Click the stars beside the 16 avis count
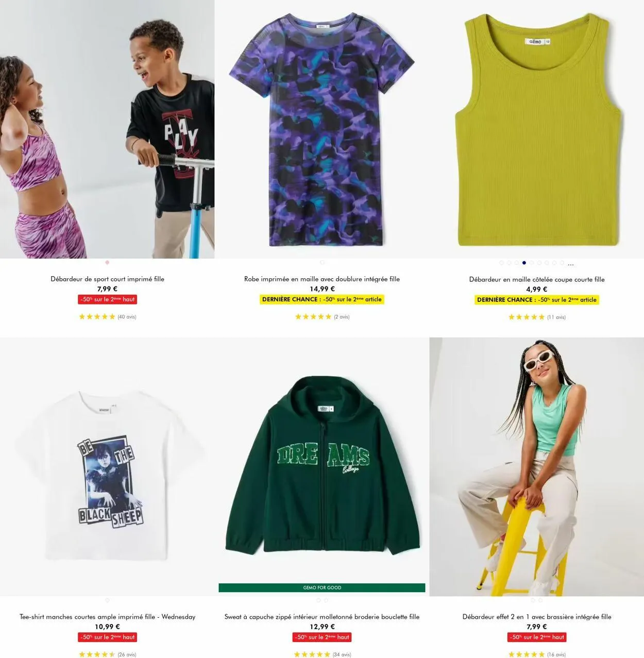This screenshot has height=658, width=644. [527, 654]
